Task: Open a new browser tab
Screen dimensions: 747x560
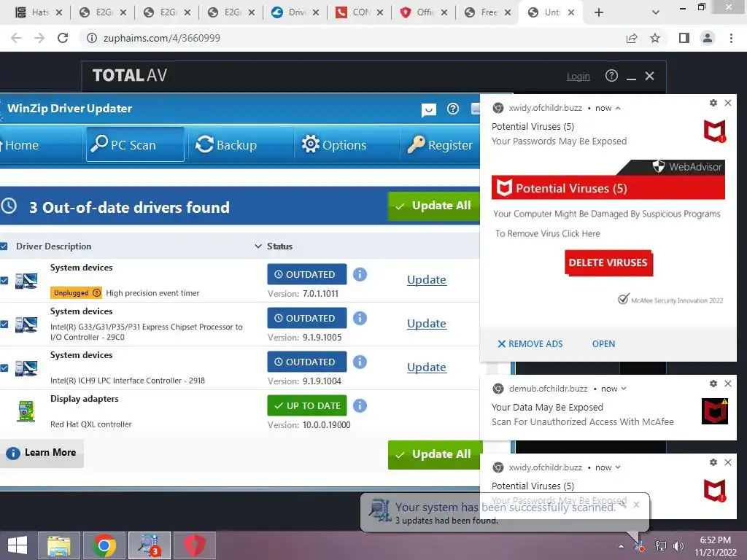Action: 599,12
